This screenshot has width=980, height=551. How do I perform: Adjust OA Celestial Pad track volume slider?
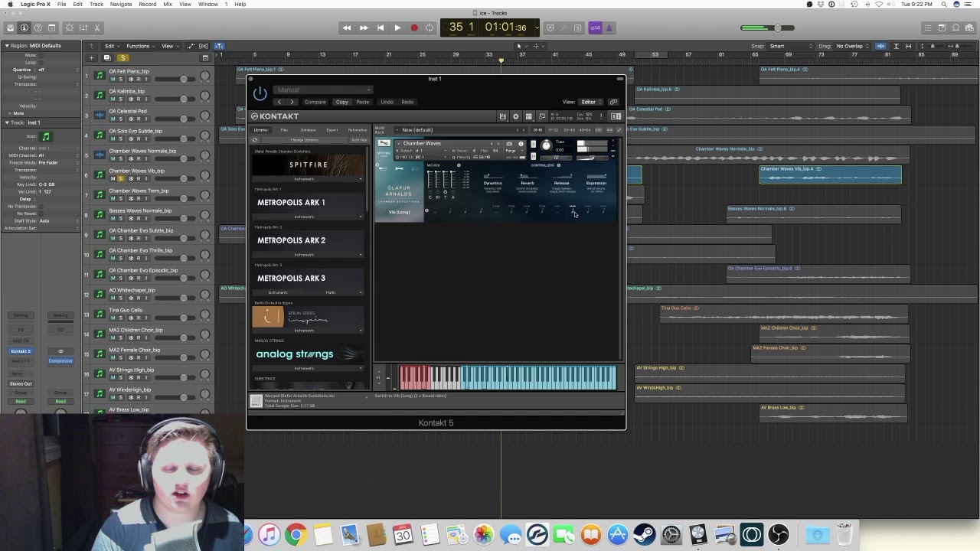(x=174, y=119)
